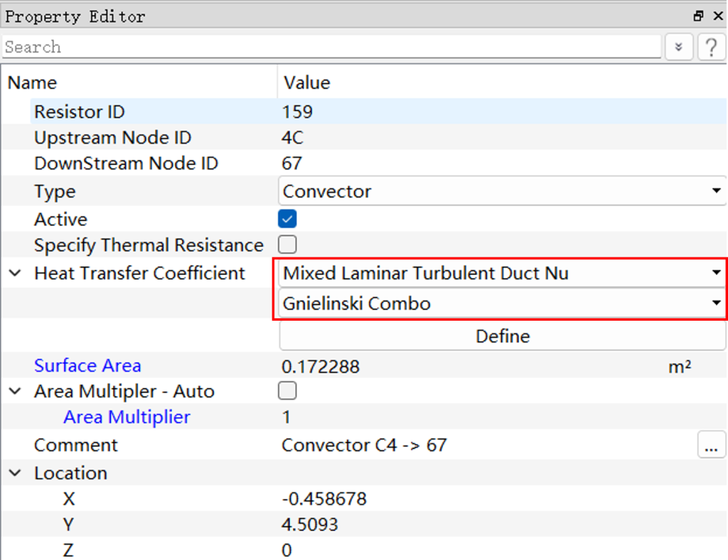Click the Type row label

(55, 191)
